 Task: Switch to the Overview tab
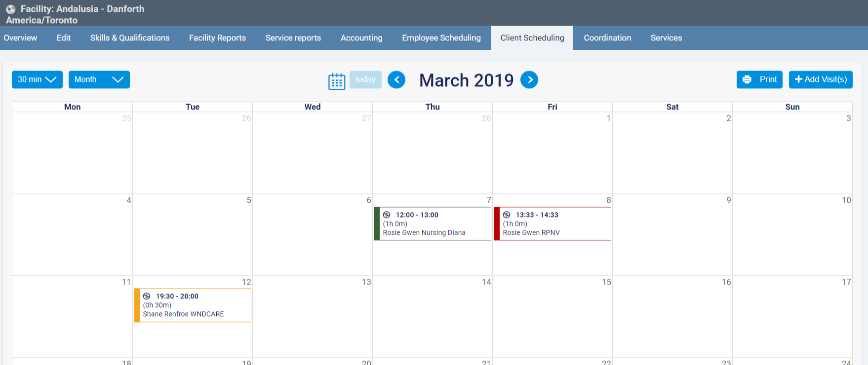20,38
